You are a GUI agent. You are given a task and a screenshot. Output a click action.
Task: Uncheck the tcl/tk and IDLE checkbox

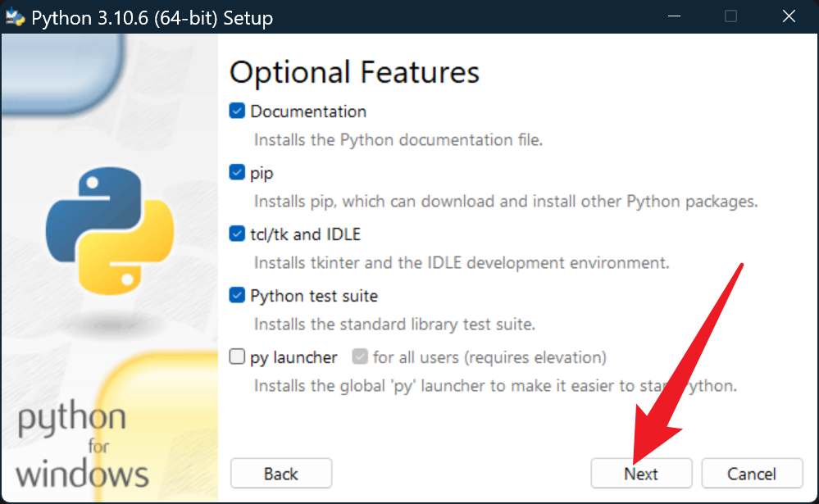[x=237, y=234]
